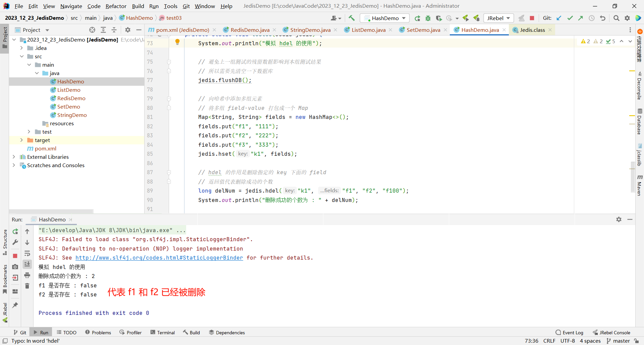Switch to Jedis.class tab
Image resolution: width=644 pixels, height=345 pixels.
tap(532, 30)
